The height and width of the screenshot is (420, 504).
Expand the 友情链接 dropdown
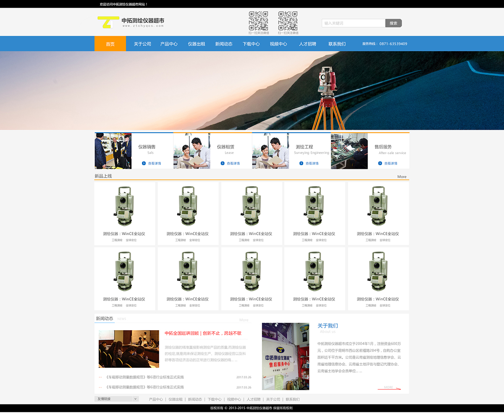135,399
